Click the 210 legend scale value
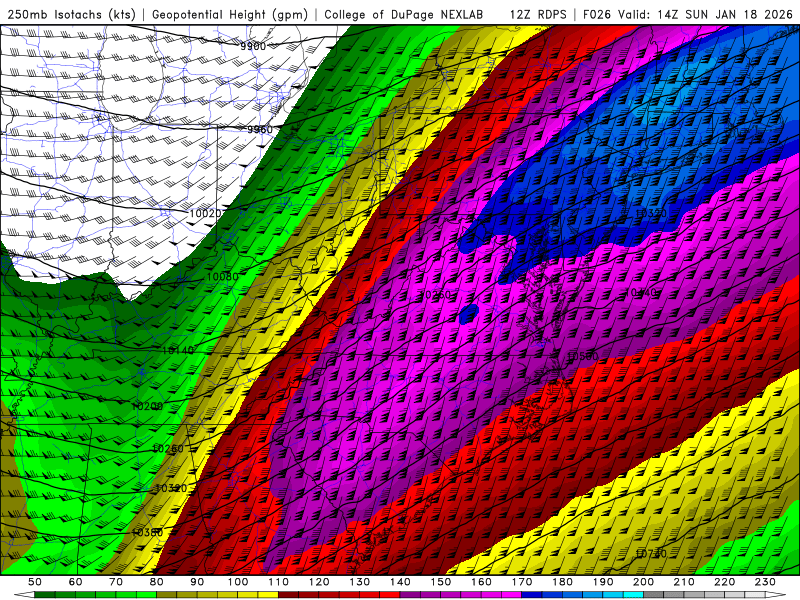Viewport: 800px width, 600px height. 684,582
